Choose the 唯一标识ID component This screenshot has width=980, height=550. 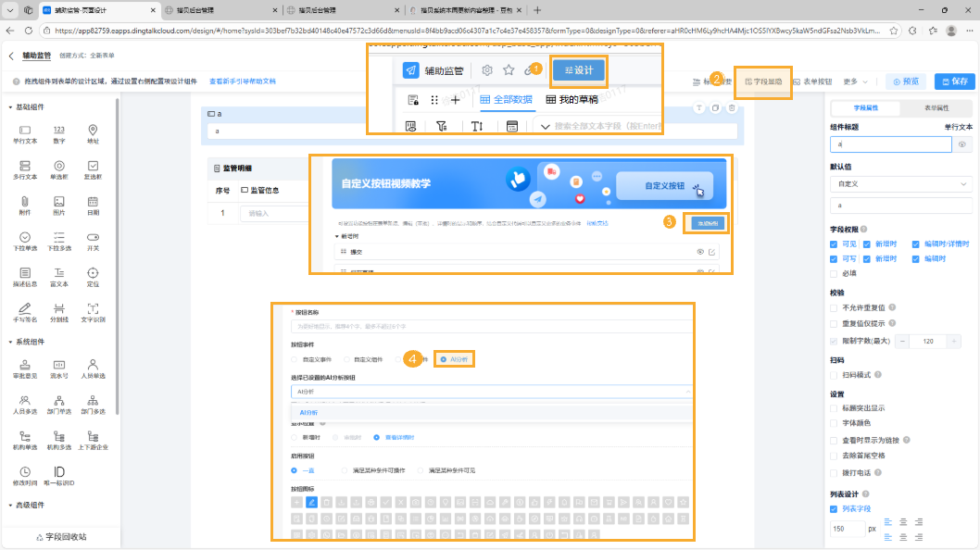tap(59, 476)
